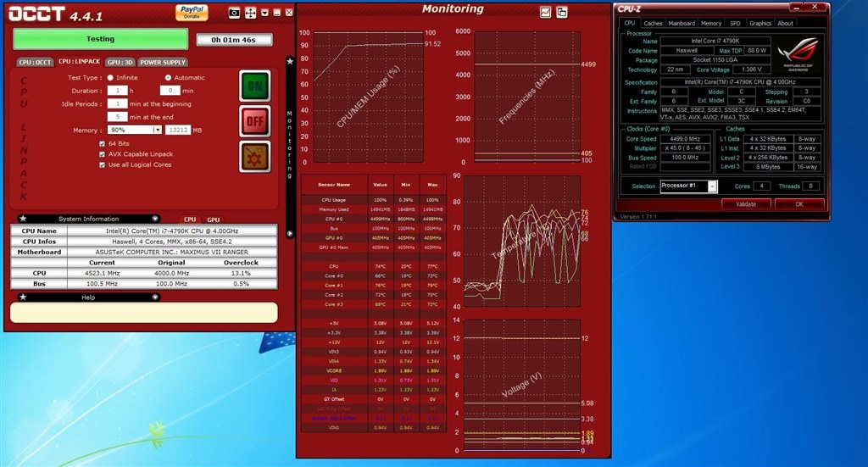This screenshot has width=868, height=467.
Task: Click the star above the Monitoring sidebar
Action: [x=290, y=61]
